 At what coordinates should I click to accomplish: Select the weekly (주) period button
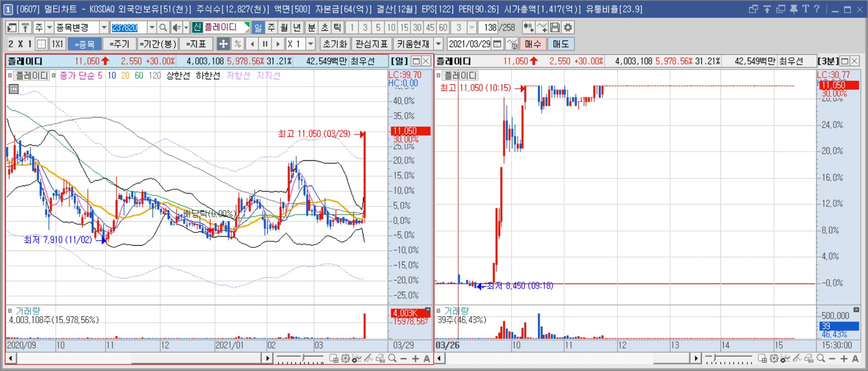(x=271, y=27)
